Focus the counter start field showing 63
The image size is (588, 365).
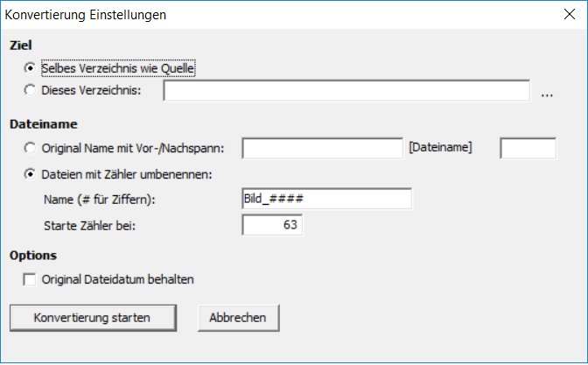coord(272,225)
